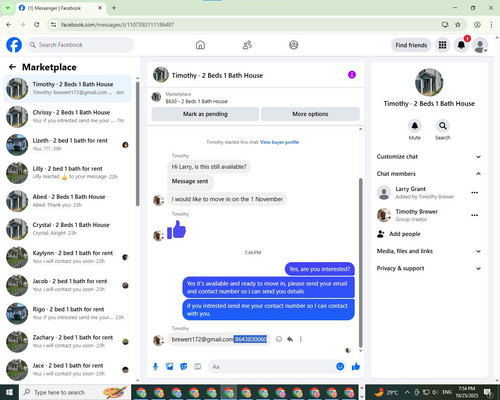Open the emoji picker in the message box
This screenshot has height=400, width=500.
[340, 366]
